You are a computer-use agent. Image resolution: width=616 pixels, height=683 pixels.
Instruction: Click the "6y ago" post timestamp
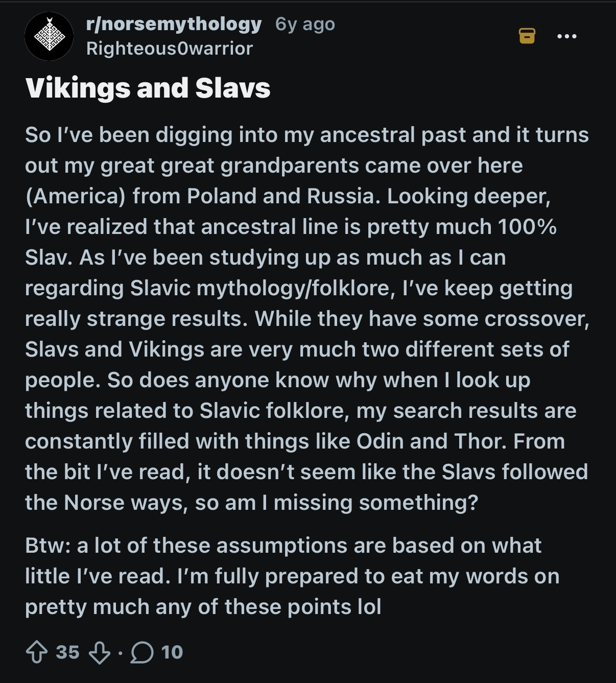pos(305,24)
